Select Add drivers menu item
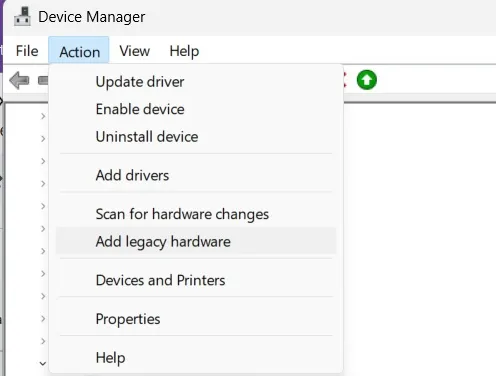 point(196,175)
